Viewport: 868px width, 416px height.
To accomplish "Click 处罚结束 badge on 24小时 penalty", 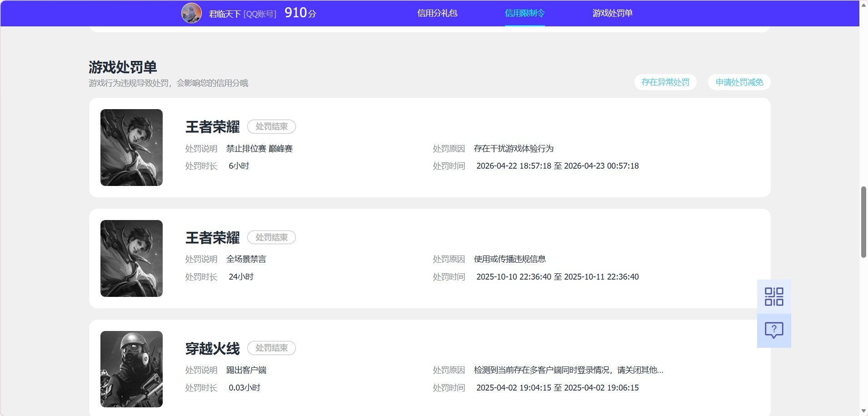I will pos(271,237).
